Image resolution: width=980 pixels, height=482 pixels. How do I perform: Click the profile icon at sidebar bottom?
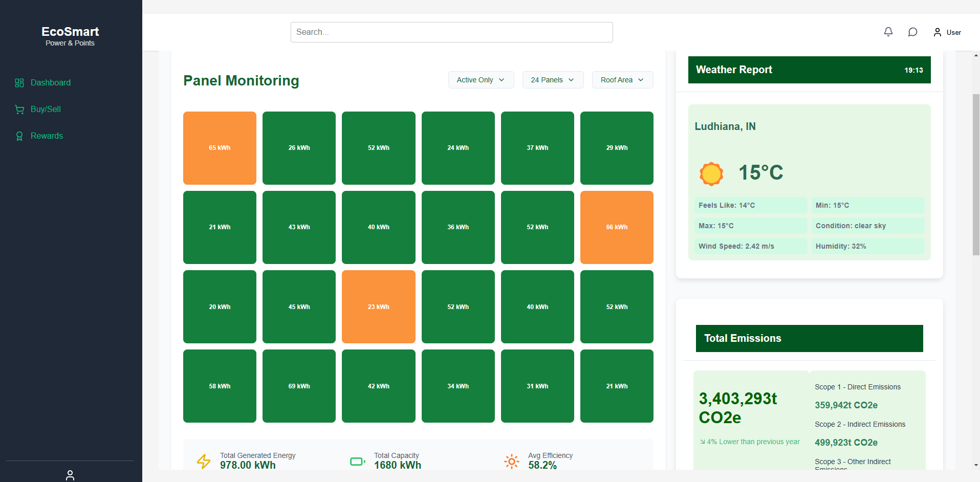click(70, 475)
